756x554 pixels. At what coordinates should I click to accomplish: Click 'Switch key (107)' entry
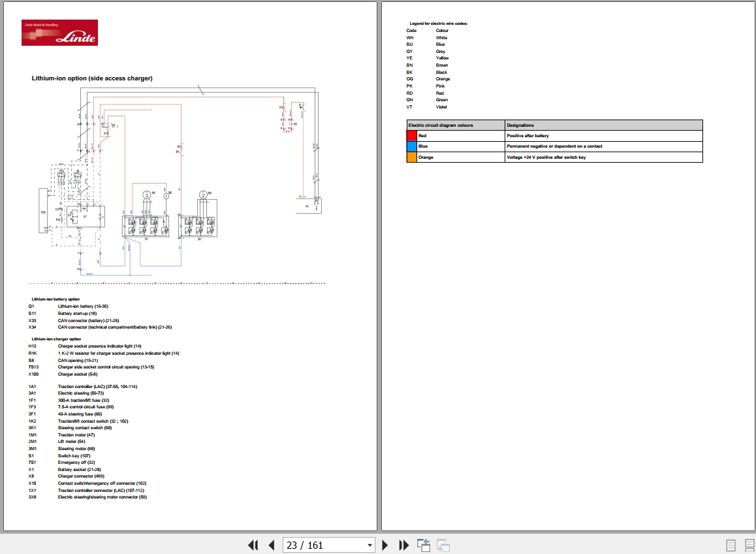point(74,455)
